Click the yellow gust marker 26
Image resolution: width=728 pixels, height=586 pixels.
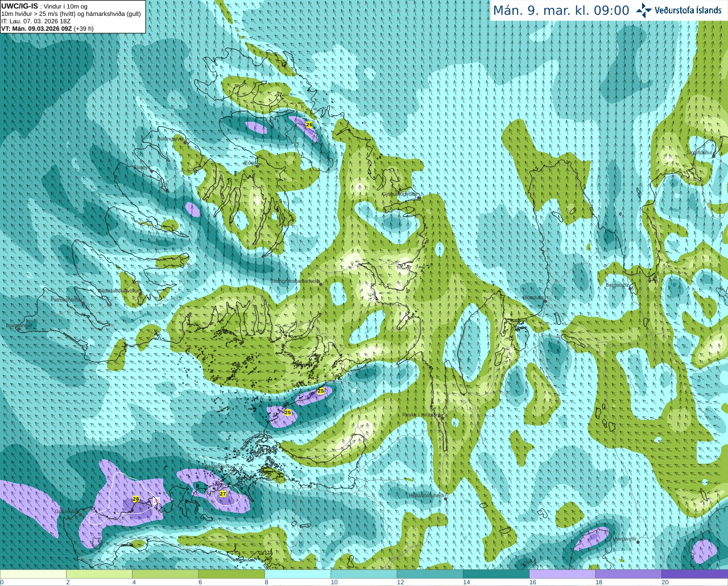tap(309, 124)
